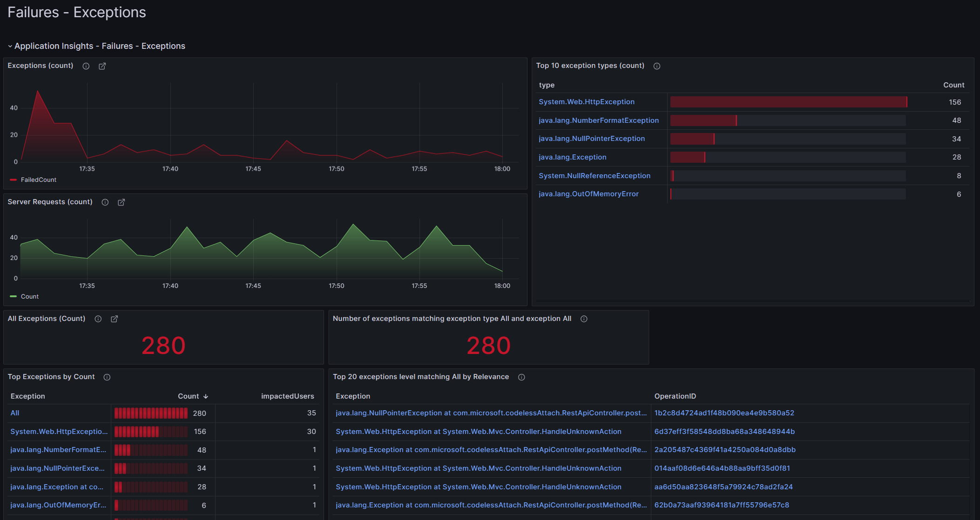This screenshot has height=520, width=980.
Task: Click info icon on Top Exceptions by Count
Action: coord(107,377)
